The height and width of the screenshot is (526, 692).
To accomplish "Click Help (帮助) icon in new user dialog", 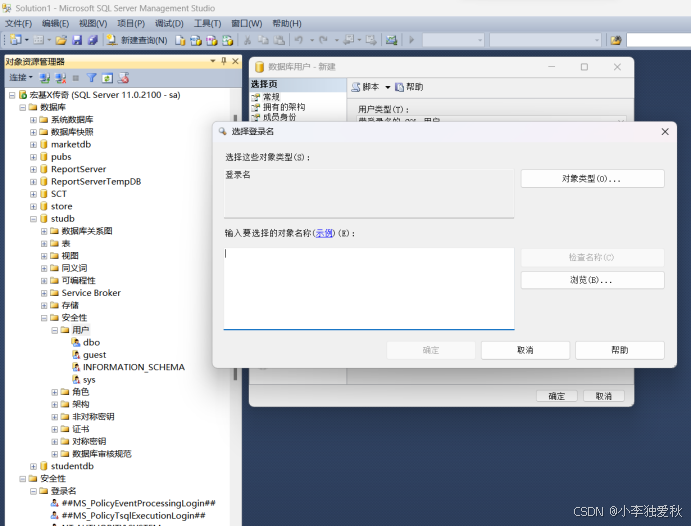I will click(x=399, y=87).
